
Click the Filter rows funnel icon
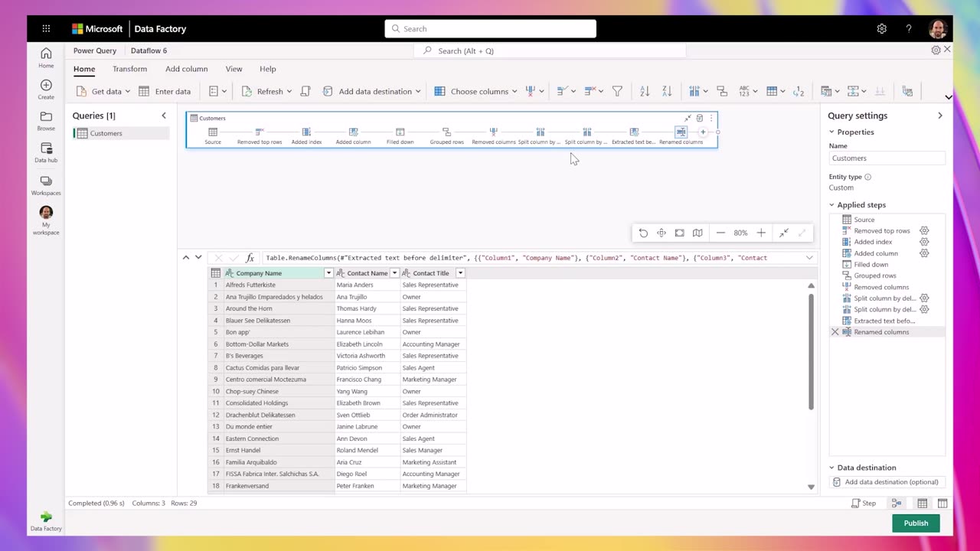[617, 91]
